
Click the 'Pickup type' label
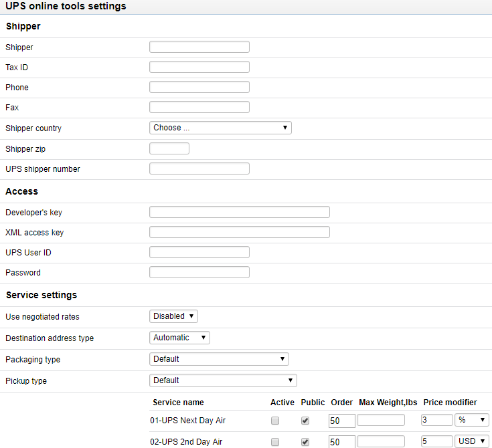(x=26, y=380)
